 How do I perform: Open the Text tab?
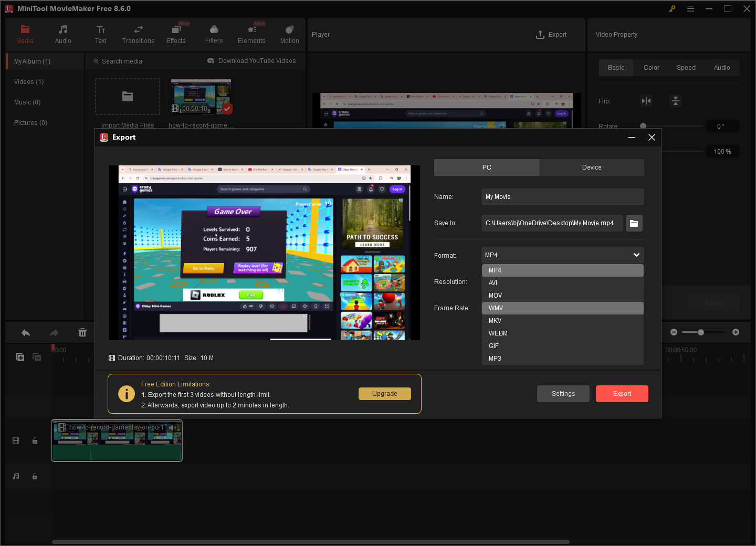pos(100,35)
